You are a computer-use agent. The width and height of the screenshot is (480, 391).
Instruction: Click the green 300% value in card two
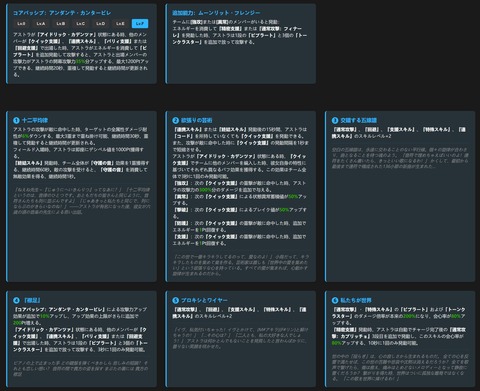pos(205,190)
